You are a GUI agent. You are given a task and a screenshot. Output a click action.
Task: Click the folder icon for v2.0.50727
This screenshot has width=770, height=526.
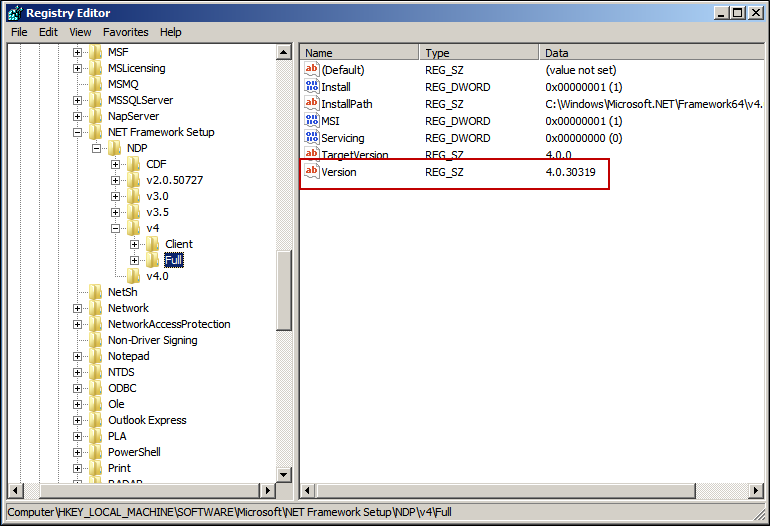pyautogui.click(x=134, y=180)
